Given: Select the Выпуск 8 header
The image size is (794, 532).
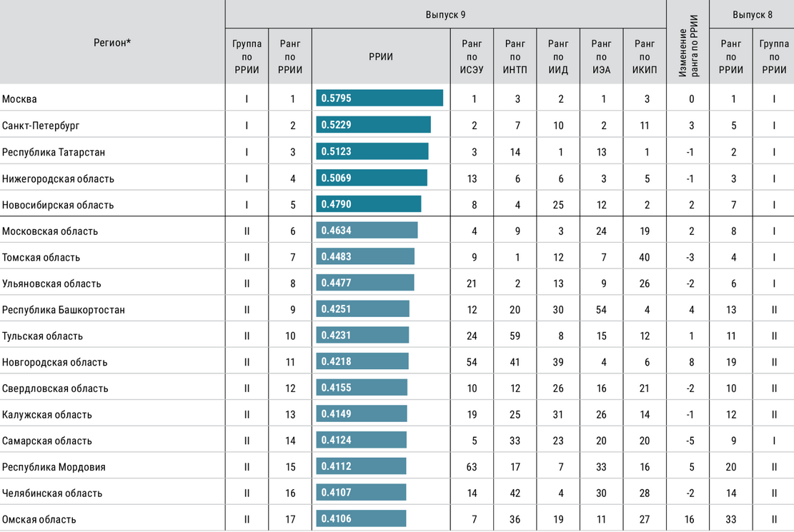Looking at the screenshot, I should (x=752, y=14).
